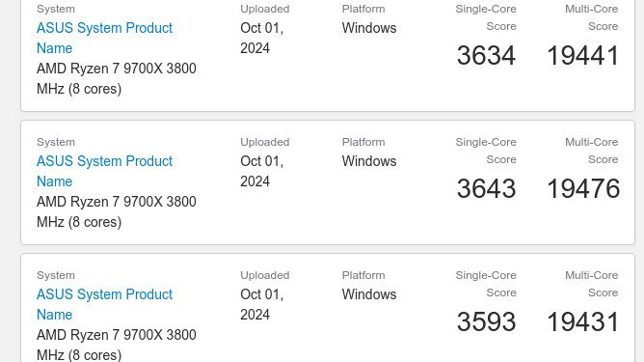Click the Windows platform value in the 3593 result
The image size is (644, 362).
(x=369, y=294)
